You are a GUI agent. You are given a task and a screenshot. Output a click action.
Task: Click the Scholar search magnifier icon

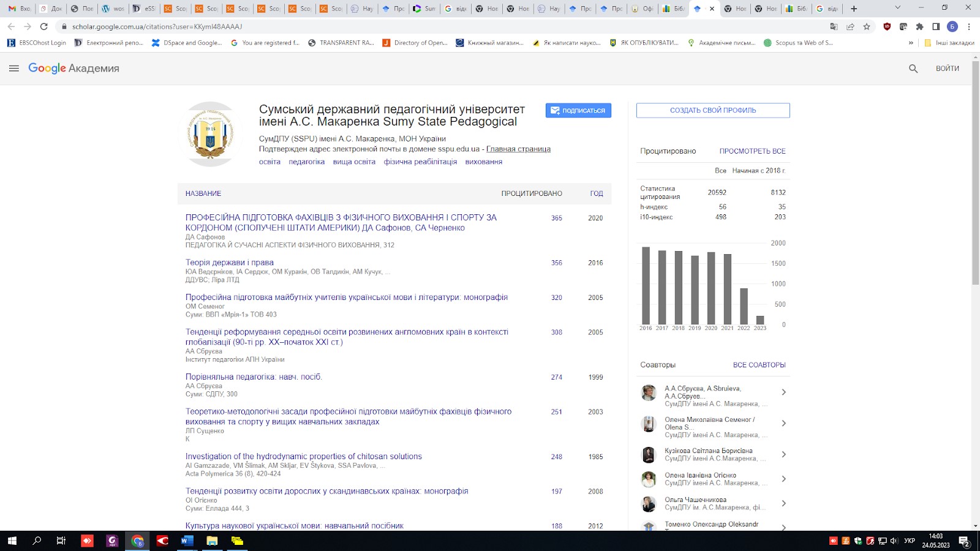point(913,69)
